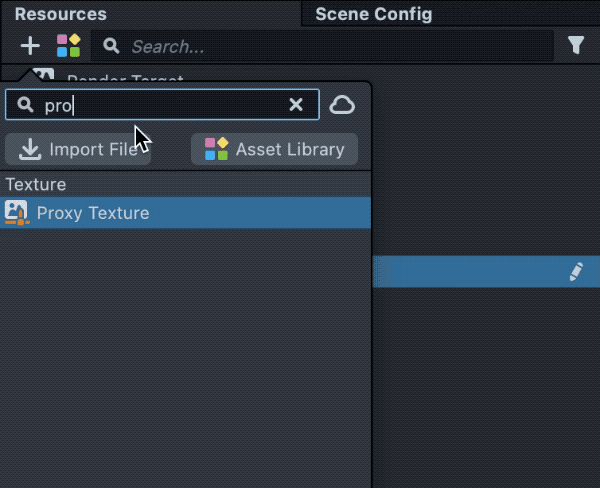Select the partially hidden Render Target resource
Viewport: 600px width, 488px height.
click(125, 77)
